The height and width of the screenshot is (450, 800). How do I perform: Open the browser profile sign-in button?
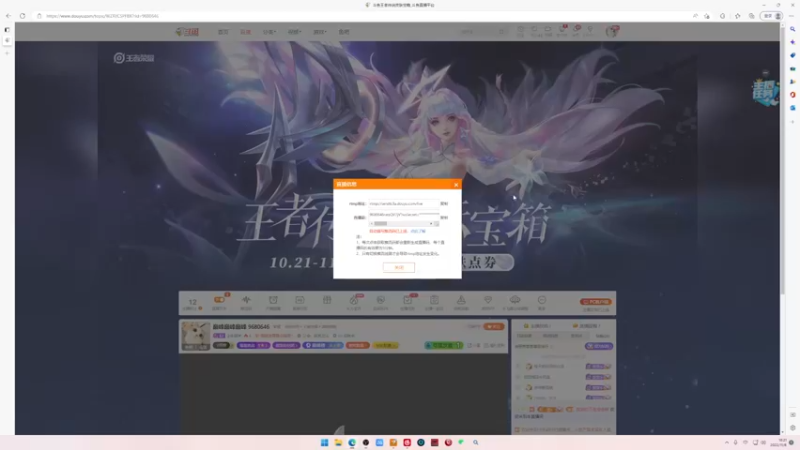pyautogui.click(x=771, y=16)
